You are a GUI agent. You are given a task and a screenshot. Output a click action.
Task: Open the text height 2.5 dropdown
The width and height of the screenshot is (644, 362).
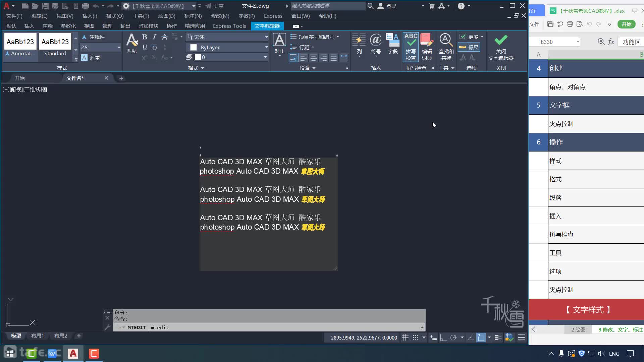click(x=119, y=47)
